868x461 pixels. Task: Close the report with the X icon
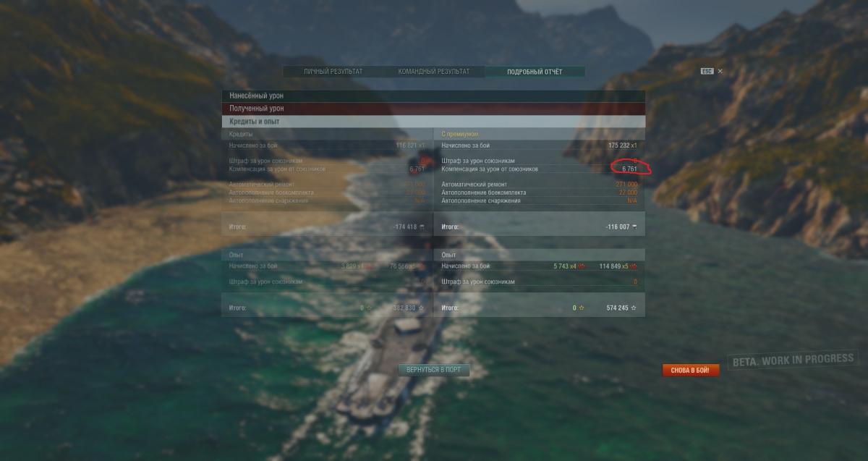coord(720,72)
